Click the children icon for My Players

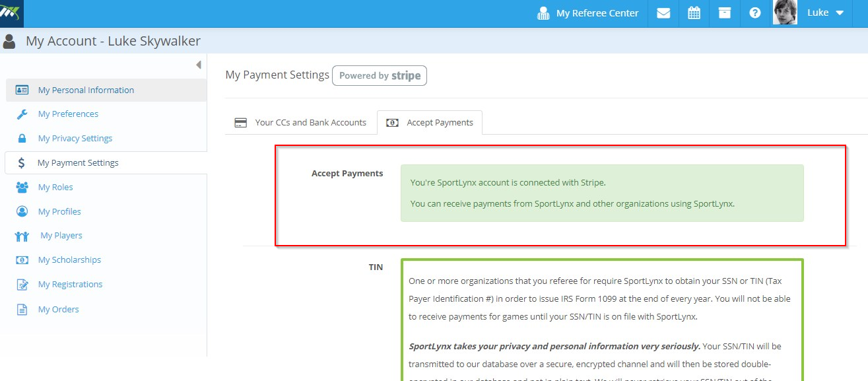(x=22, y=236)
